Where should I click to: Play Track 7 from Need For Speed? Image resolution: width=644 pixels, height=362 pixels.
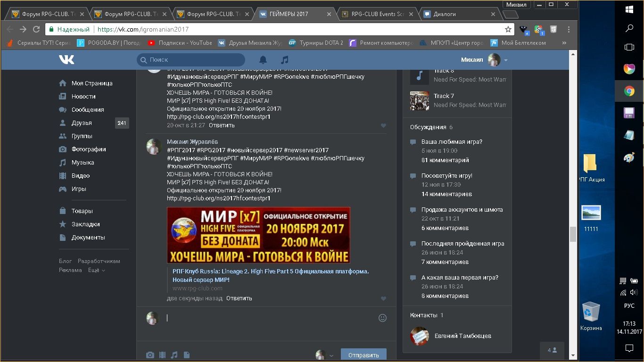tap(419, 100)
